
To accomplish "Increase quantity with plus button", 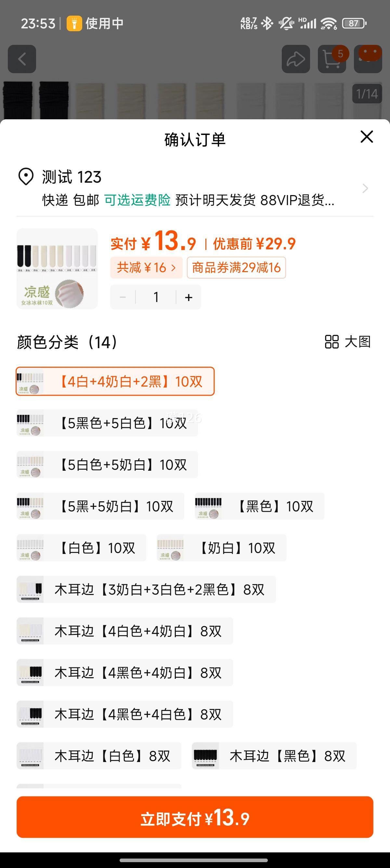I will pos(188,297).
